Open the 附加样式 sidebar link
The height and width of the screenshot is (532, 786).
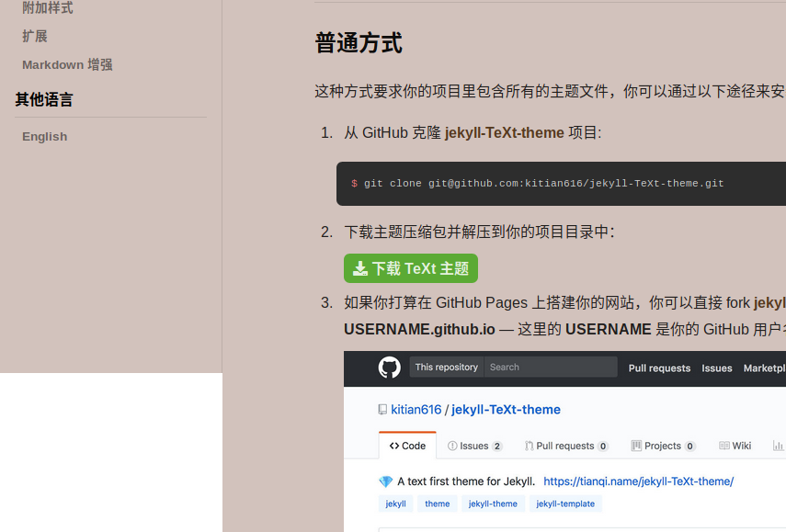coord(48,7)
